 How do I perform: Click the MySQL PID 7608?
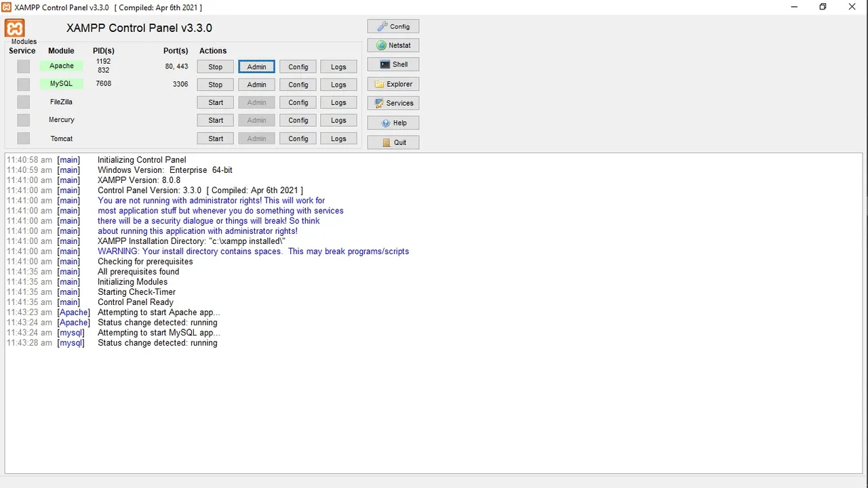pos(103,83)
